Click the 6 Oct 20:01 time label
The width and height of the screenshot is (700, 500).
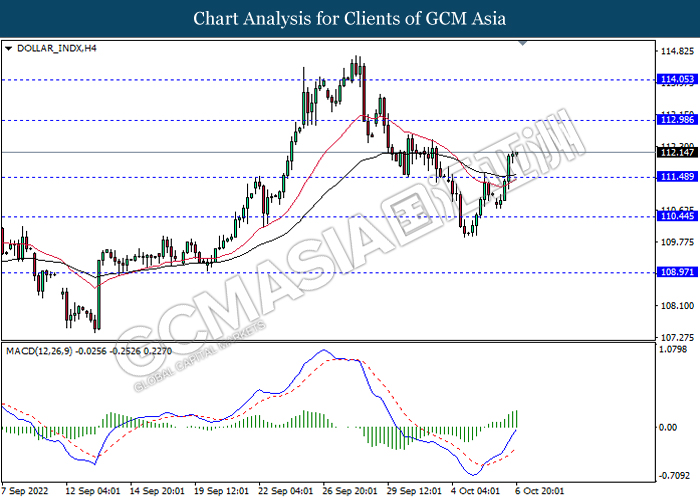540,491
